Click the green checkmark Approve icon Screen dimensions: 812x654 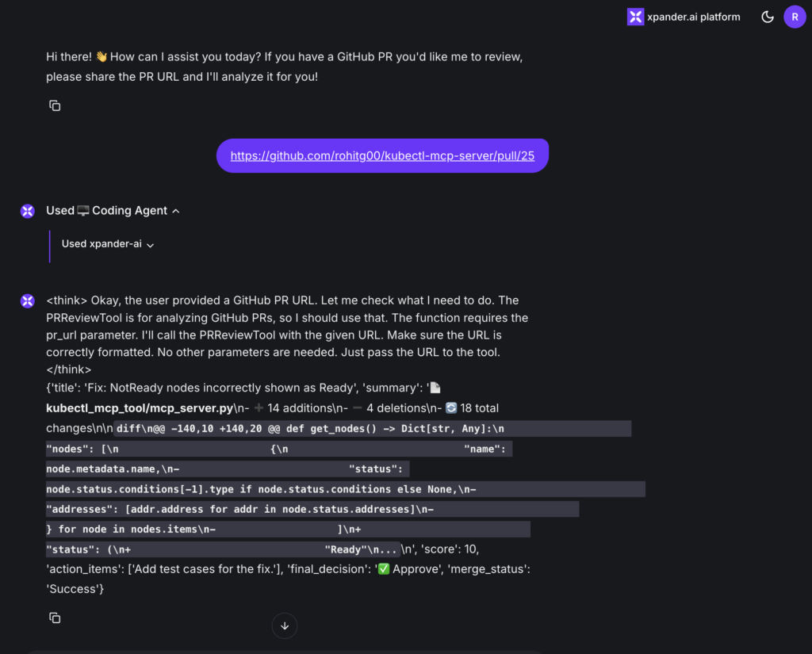point(383,569)
